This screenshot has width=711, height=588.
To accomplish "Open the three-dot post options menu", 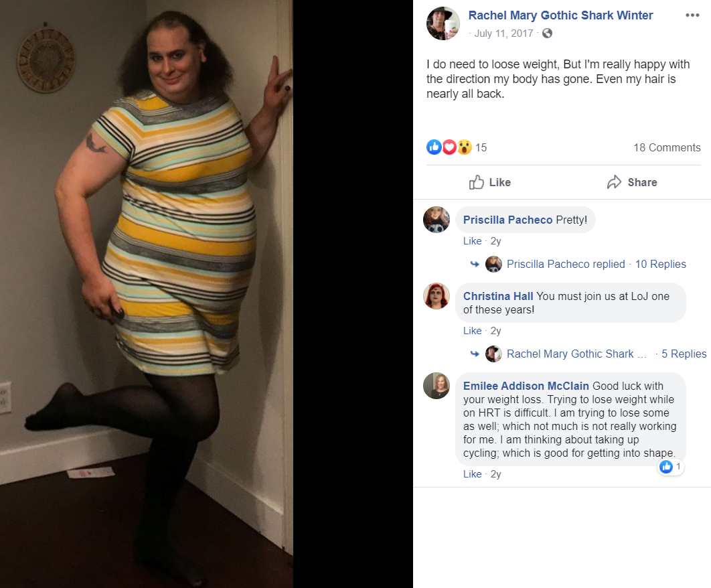I will click(692, 15).
